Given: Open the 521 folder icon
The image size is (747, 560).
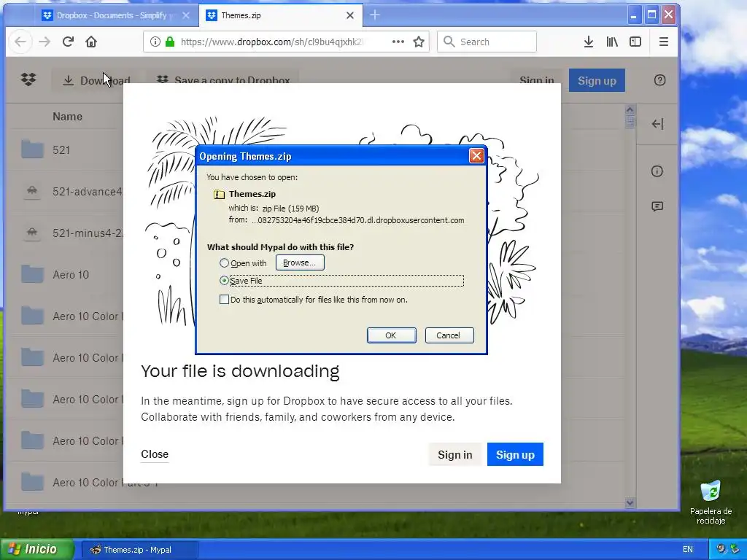Looking at the screenshot, I should (32, 149).
